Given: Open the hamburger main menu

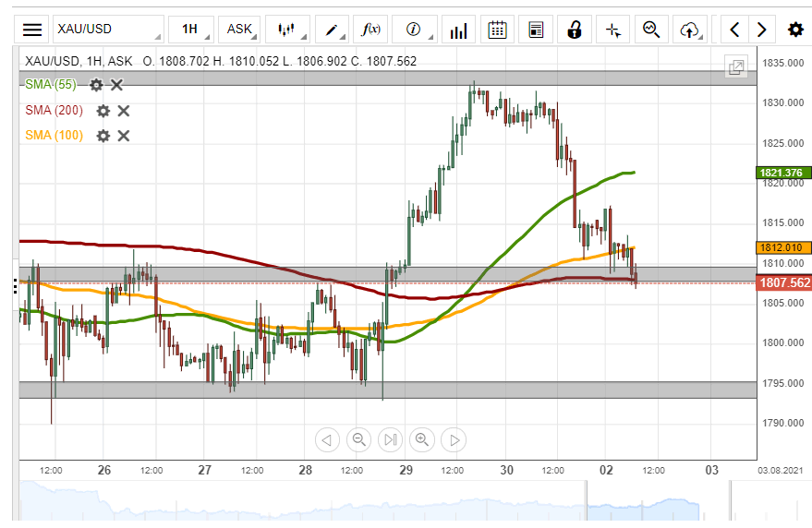Looking at the screenshot, I should [32, 30].
